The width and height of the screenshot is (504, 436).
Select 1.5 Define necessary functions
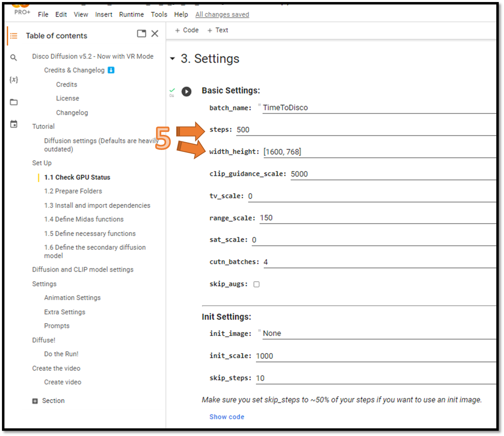(90, 234)
